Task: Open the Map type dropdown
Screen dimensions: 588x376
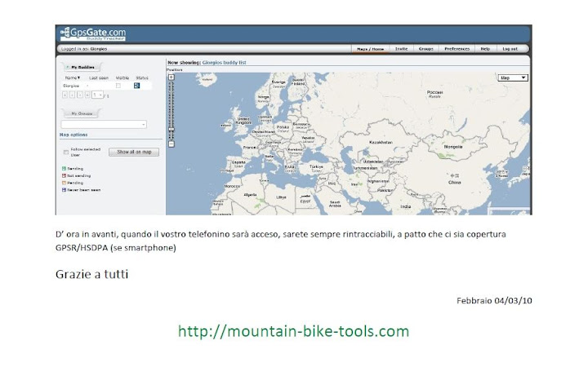Action: (513, 77)
